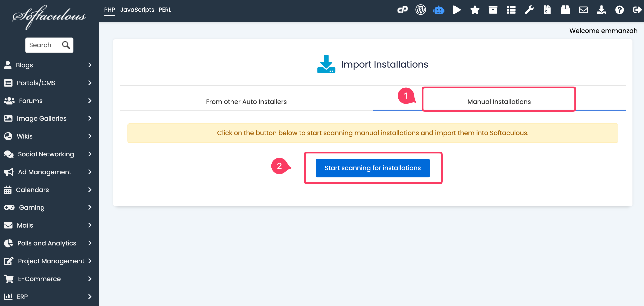Click the Blogs person icon

click(8, 65)
